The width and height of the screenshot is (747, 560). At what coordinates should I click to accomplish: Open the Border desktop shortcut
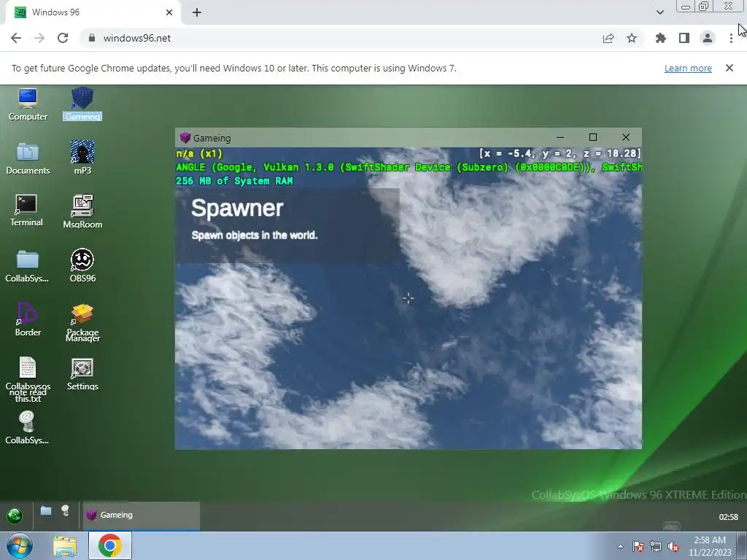pos(28,319)
